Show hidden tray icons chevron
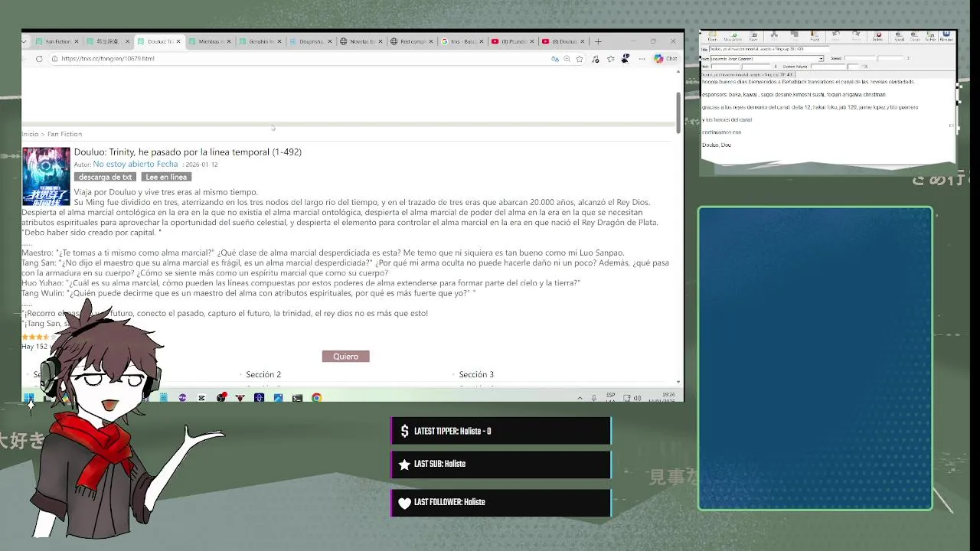980x551 pixels. tap(580, 398)
